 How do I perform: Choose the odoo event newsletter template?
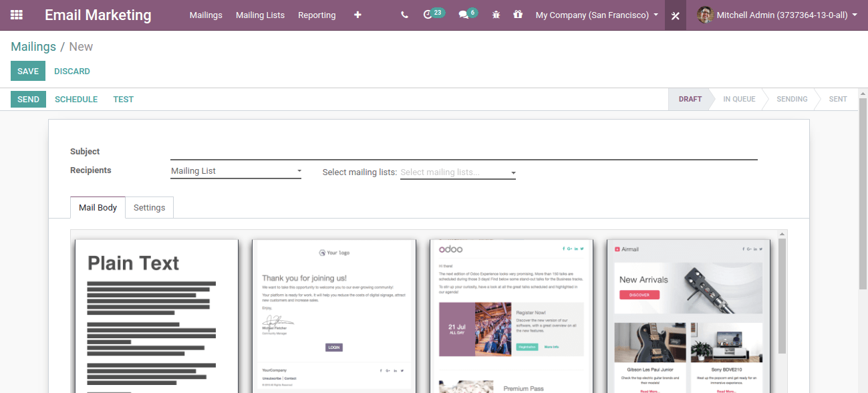click(512, 316)
